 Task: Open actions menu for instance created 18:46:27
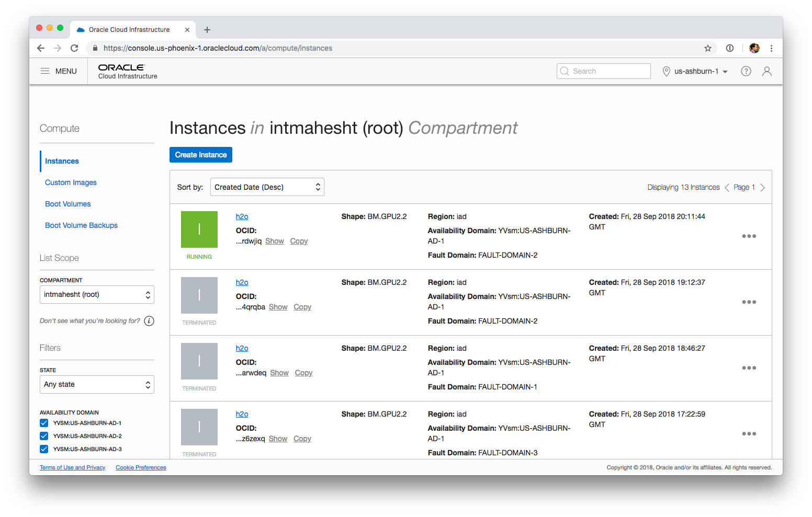(x=749, y=368)
